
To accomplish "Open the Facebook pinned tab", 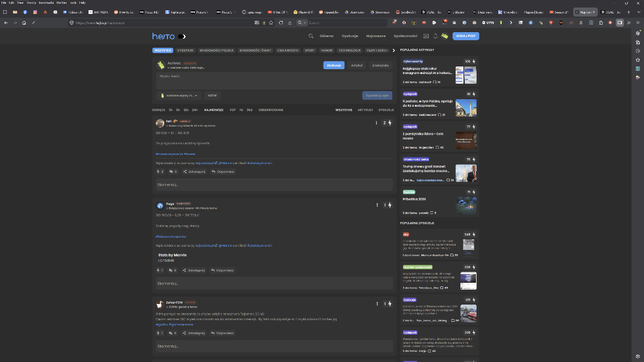I will [x=25, y=12].
